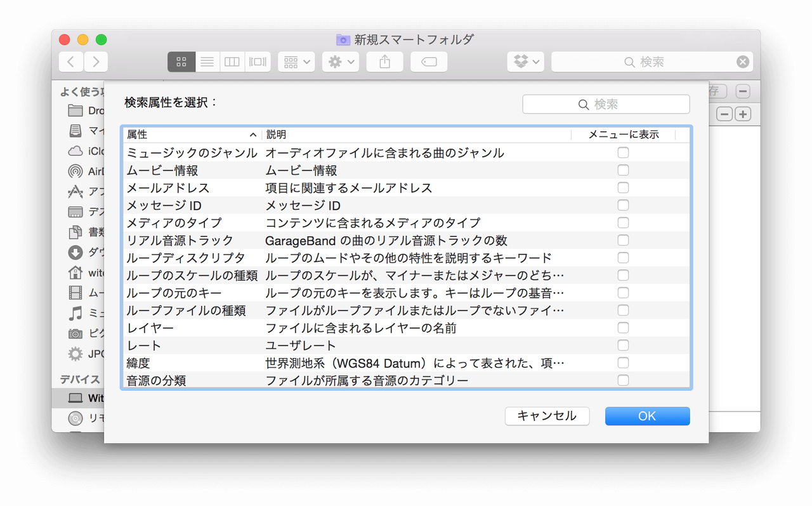Viewport: 812px width, 506px height.
Task: Open the gear action menu dropdown
Action: coord(341,62)
